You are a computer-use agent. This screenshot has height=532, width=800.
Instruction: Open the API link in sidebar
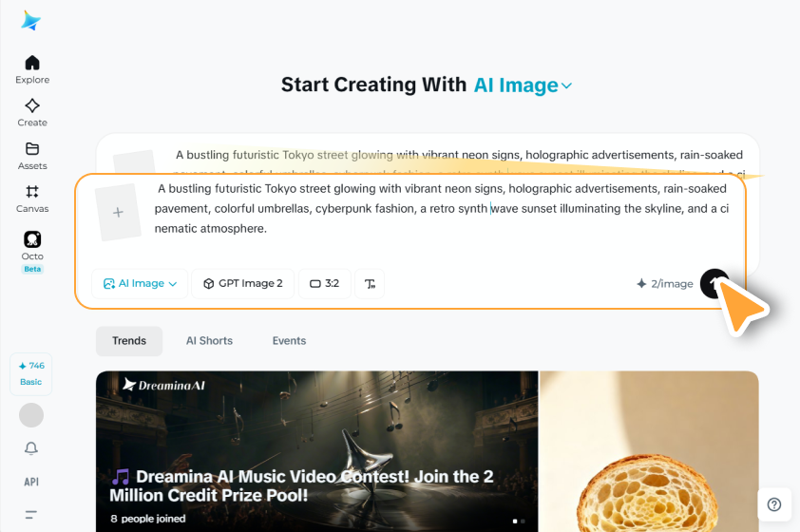[x=31, y=482]
